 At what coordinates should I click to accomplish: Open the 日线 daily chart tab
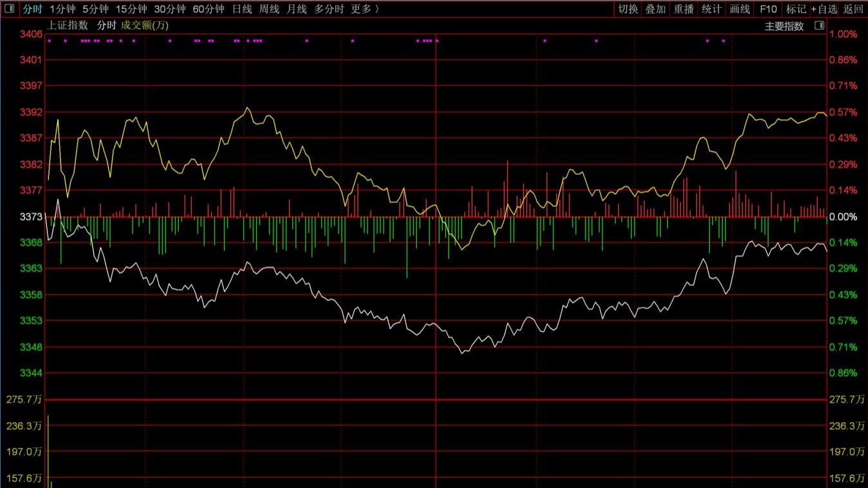tap(242, 9)
